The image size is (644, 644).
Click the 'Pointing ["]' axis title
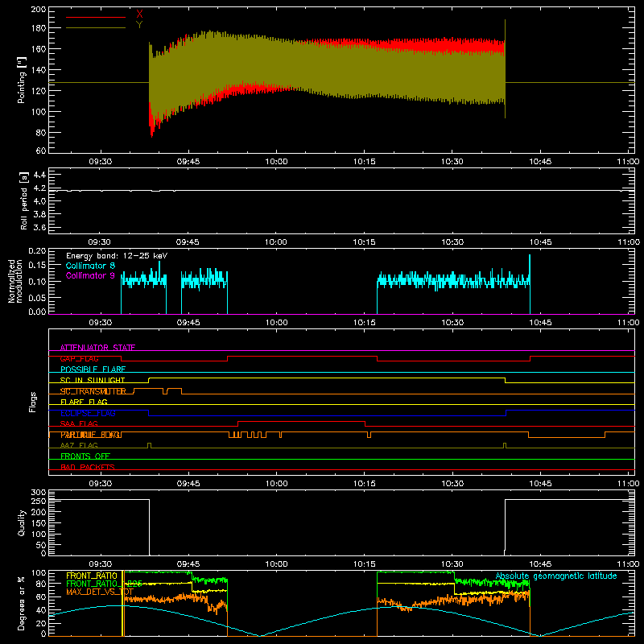point(22,80)
